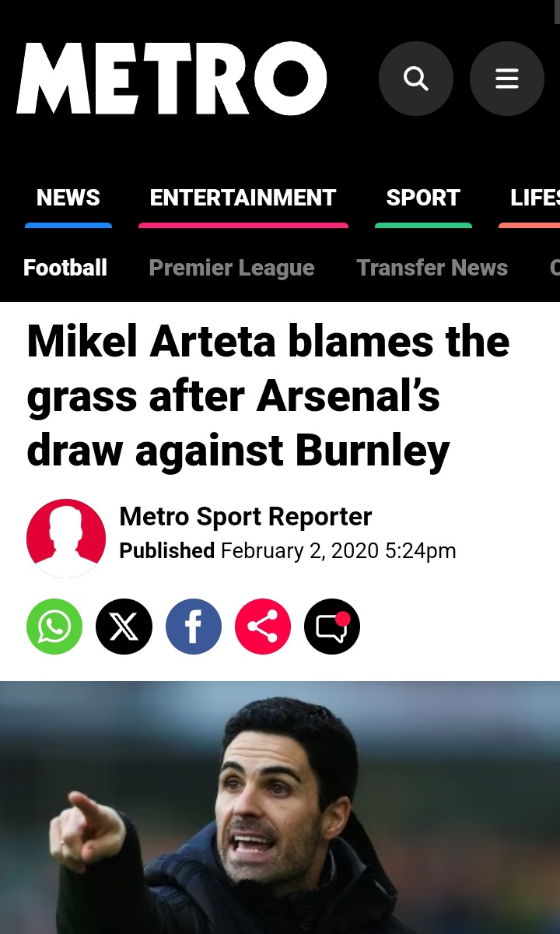Switch to the Entertainment tab
Image resolution: width=560 pixels, height=934 pixels.
pos(243,198)
